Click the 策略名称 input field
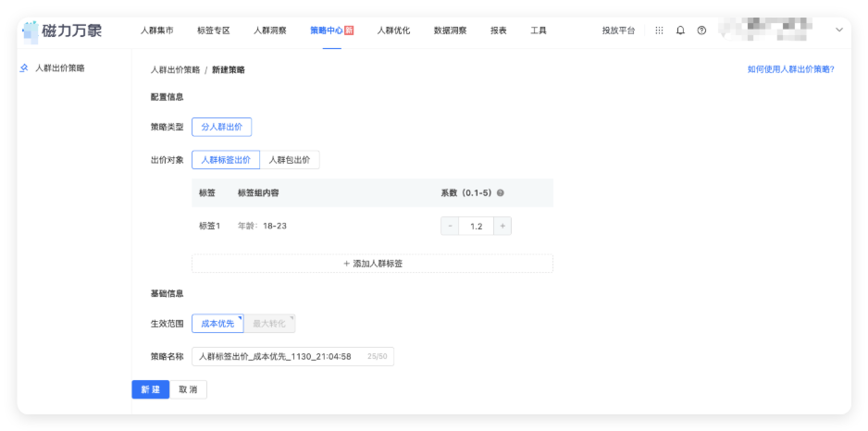The image size is (868, 431). click(292, 357)
